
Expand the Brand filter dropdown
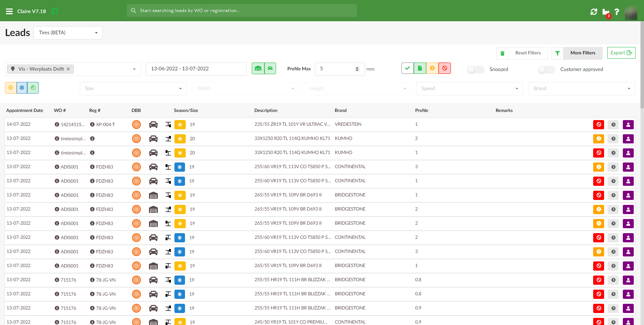(582, 89)
